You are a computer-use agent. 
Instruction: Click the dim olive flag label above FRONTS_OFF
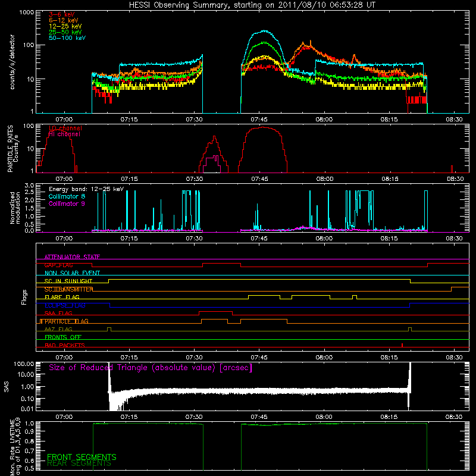(58, 329)
